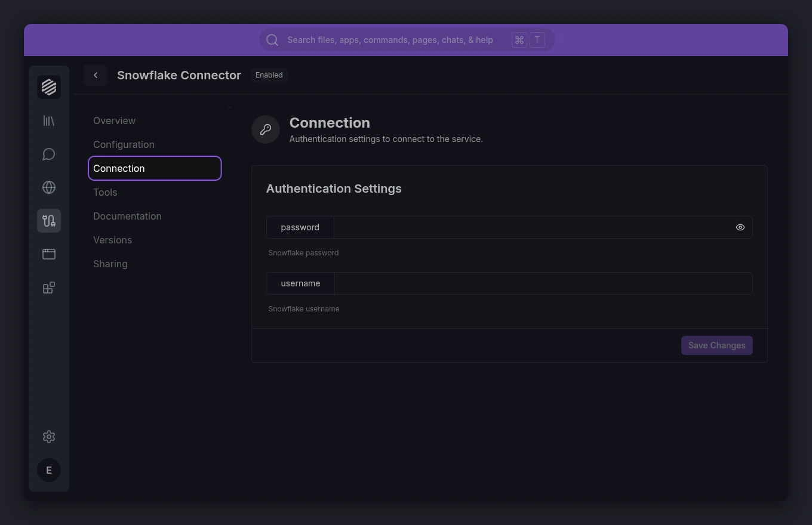This screenshot has height=525, width=812.
Task: Click the 'Snowflake password' helper text
Action: [303, 253]
